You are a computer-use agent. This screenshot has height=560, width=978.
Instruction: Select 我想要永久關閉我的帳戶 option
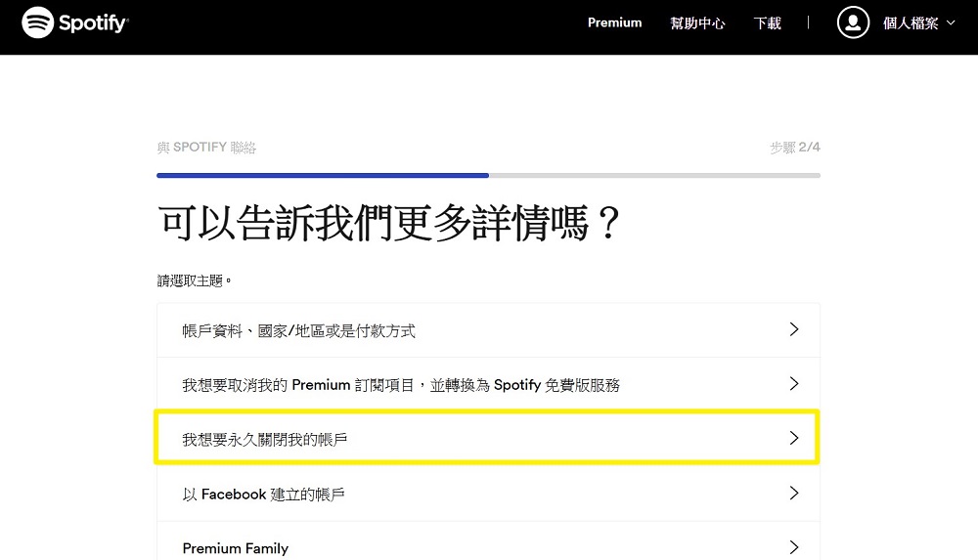pos(488,439)
